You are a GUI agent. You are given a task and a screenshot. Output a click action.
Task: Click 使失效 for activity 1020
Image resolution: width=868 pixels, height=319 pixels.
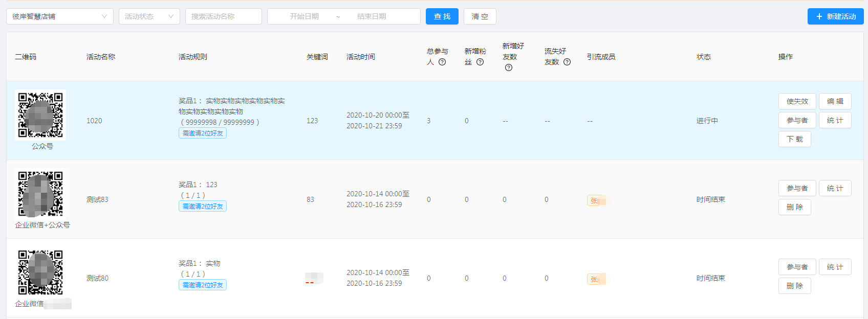click(x=797, y=101)
